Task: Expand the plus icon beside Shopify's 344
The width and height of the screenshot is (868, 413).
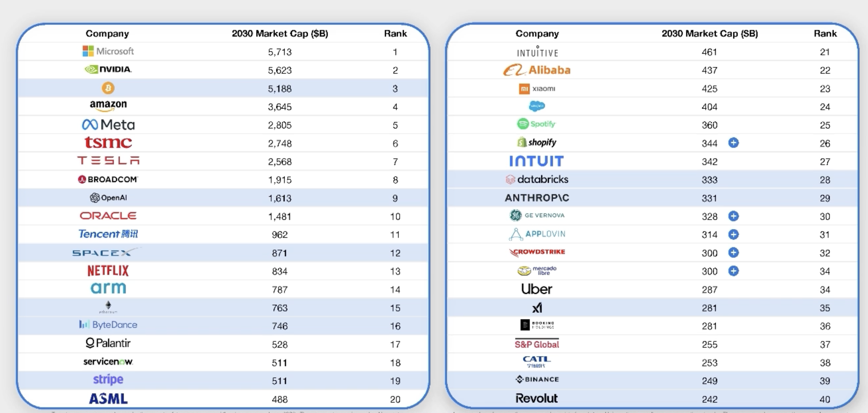Action: pyautogui.click(x=733, y=143)
